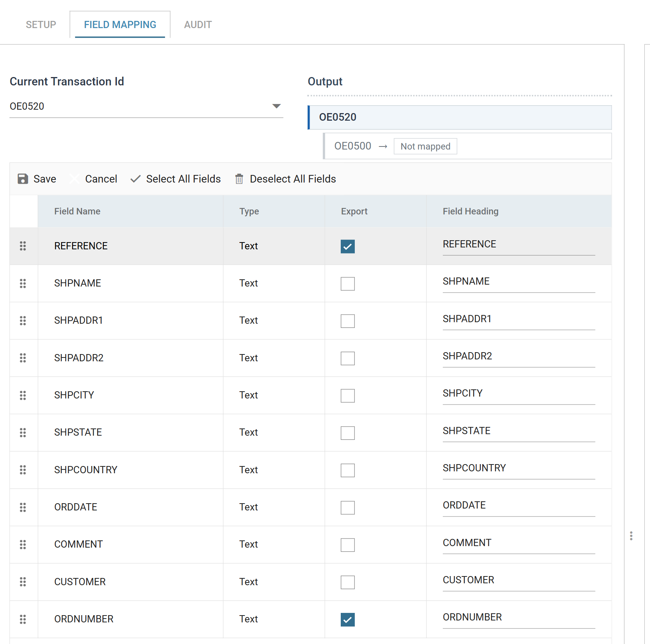Grab the drag handle for SHPADDR2 row

click(x=23, y=358)
